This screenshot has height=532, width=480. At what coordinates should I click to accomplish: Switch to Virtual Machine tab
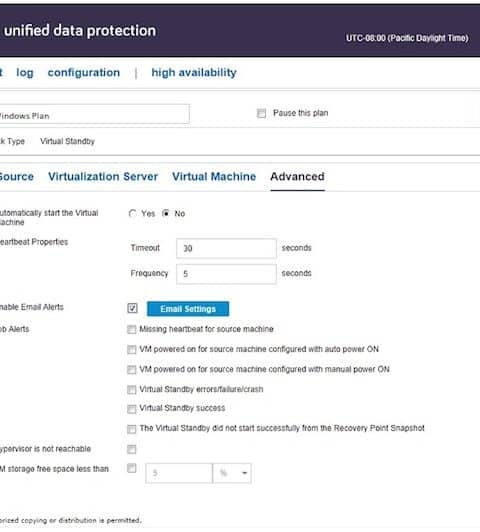pos(214,176)
